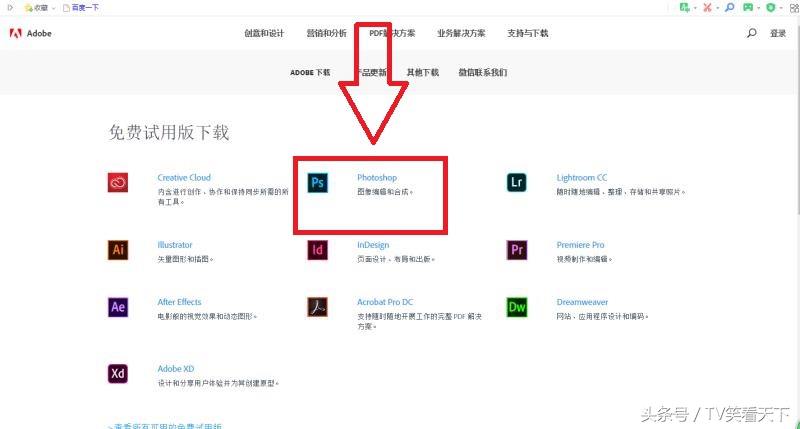This screenshot has height=429, width=800.
Task: Click the blue magnifier browser toolbar icon
Action: coord(730,7)
